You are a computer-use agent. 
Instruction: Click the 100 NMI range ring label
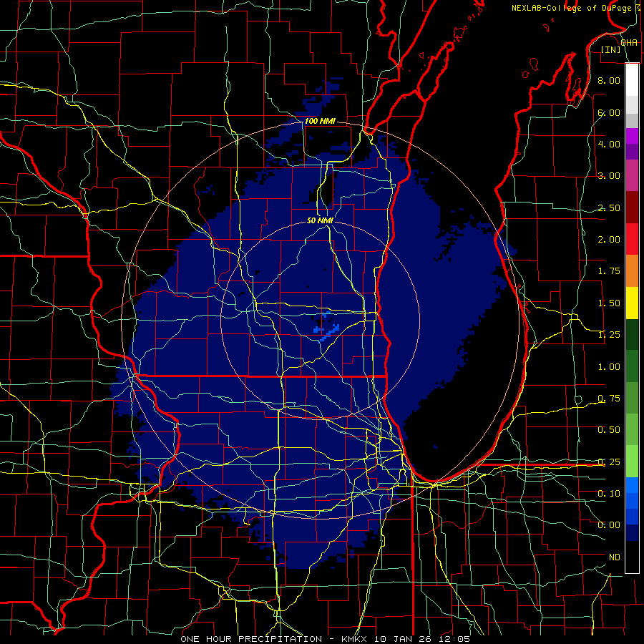point(320,121)
